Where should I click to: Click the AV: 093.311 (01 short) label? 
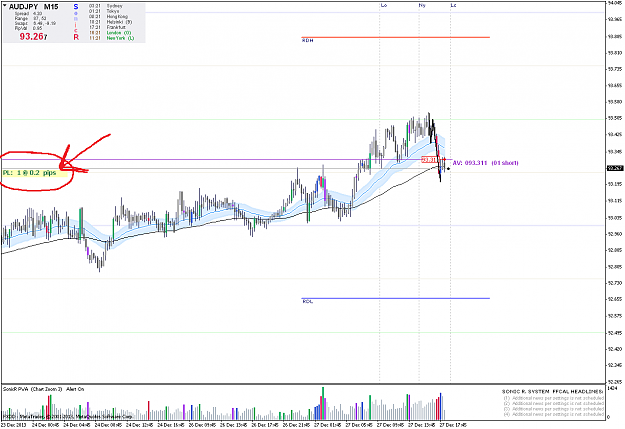[x=485, y=163]
